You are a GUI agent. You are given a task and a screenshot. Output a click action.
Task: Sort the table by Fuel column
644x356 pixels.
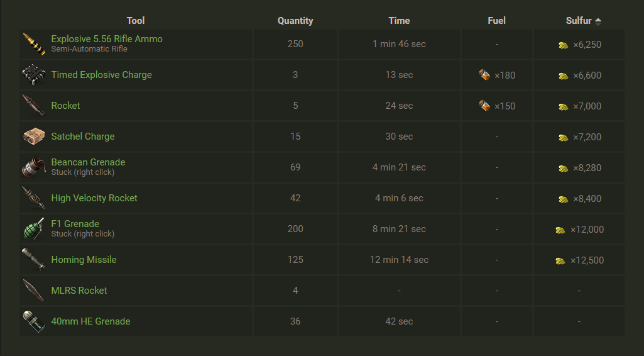tap(496, 21)
